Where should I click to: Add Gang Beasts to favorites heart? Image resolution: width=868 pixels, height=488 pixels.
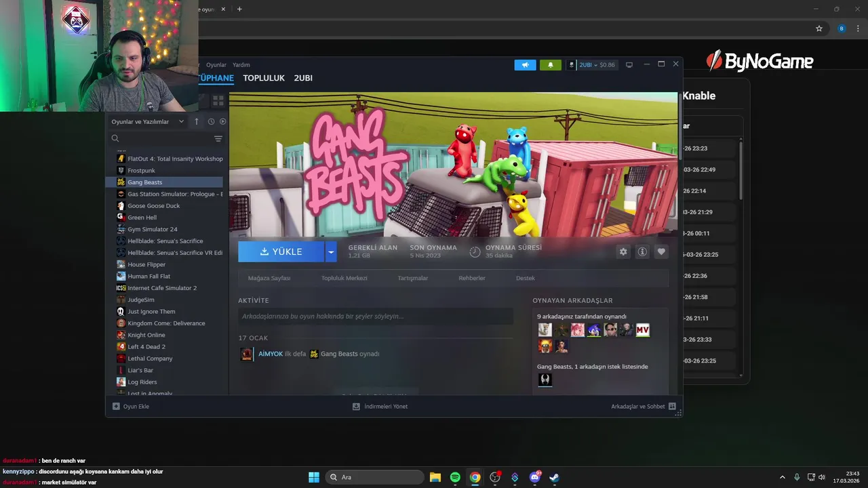click(x=661, y=251)
